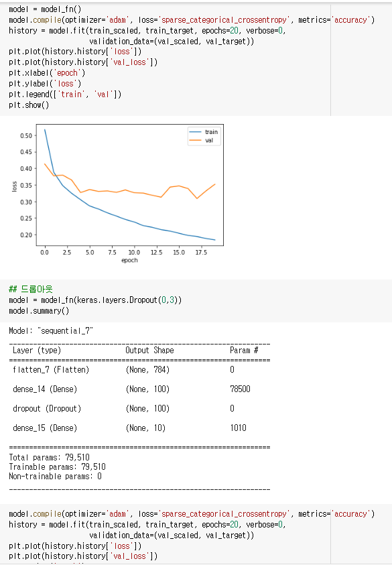Click the 0.40 y-axis tick label

(26, 169)
